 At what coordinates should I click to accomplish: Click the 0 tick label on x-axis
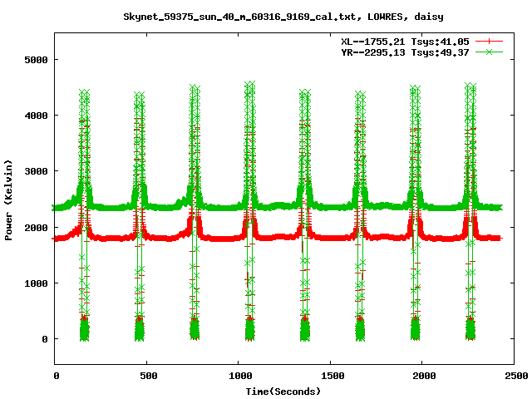pos(56,376)
